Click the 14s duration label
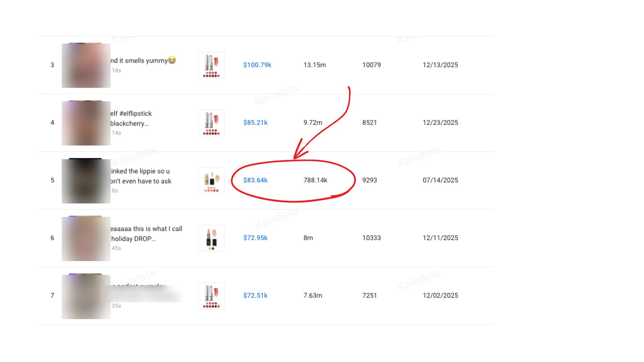Screen dimensions: 644x362 [x=116, y=133]
